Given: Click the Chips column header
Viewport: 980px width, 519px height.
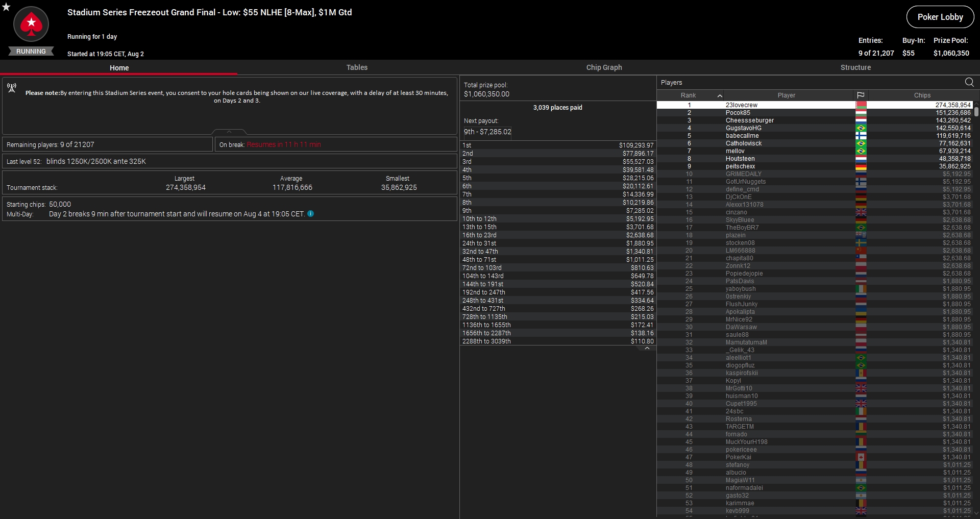Looking at the screenshot, I should [x=922, y=95].
